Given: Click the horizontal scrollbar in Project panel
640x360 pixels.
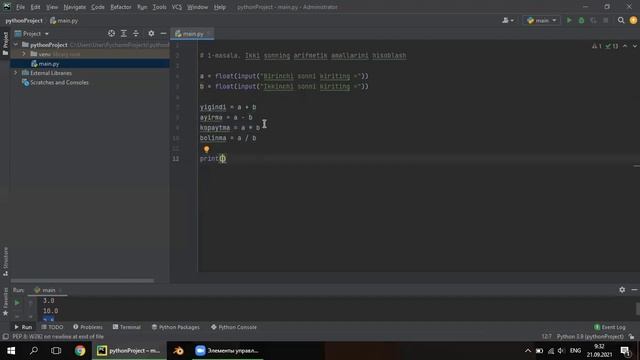Looking at the screenshot, I should point(82,280).
